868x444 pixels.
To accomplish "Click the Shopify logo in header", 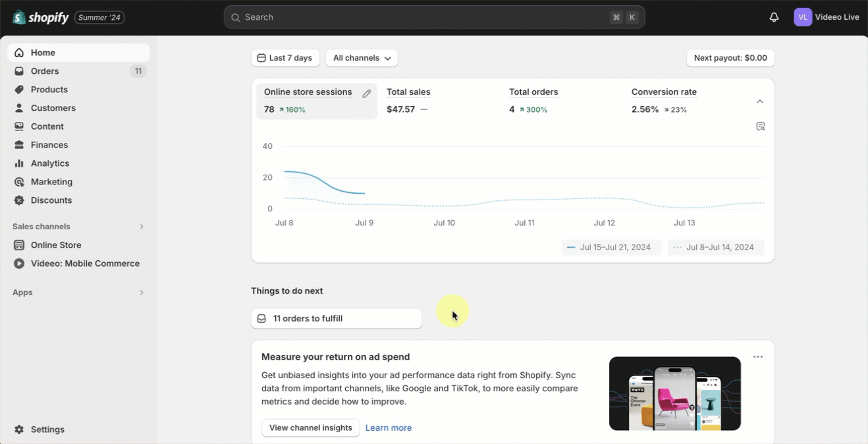I will coord(41,17).
